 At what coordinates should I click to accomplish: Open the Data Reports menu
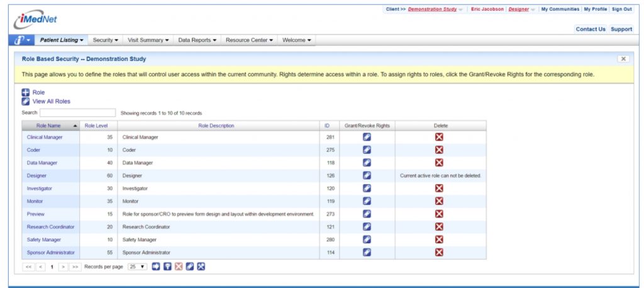pos(197,40)
